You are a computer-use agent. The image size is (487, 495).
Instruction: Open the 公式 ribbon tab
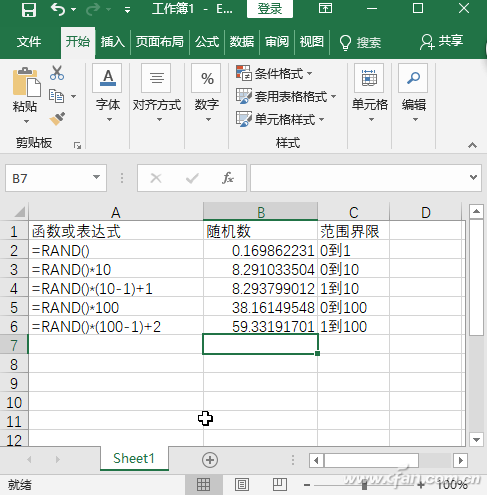pyautogui.click(x=207, y=42)
